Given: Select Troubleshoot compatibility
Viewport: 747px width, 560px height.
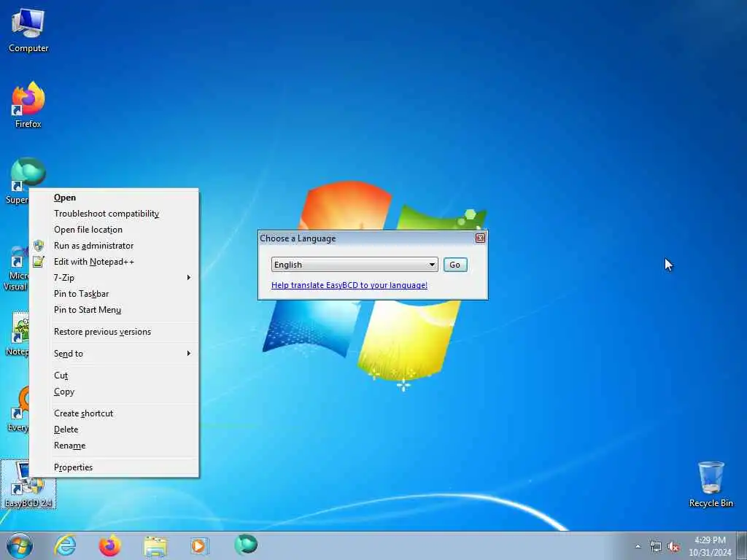Looking at the screenshot, I should click(x=114, y=214).
